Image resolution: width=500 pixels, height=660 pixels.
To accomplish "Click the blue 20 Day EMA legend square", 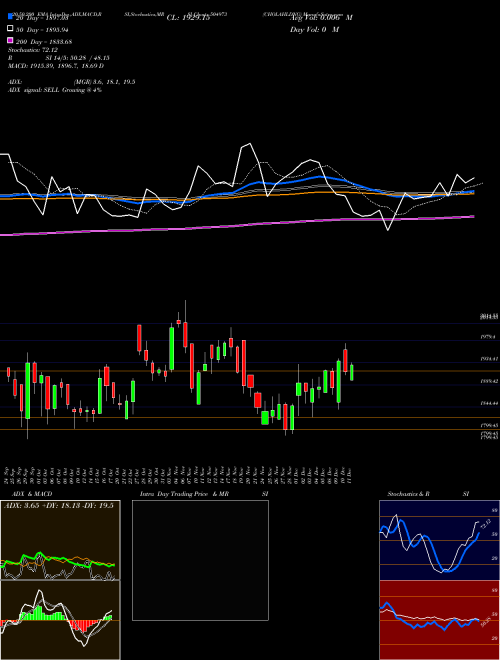I will [x=11, y=17].
